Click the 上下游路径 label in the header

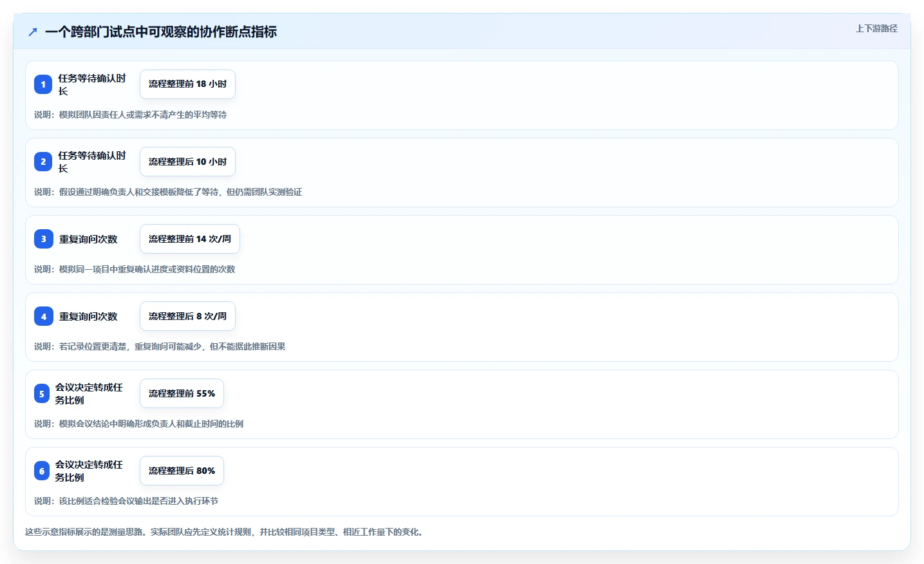876,28
